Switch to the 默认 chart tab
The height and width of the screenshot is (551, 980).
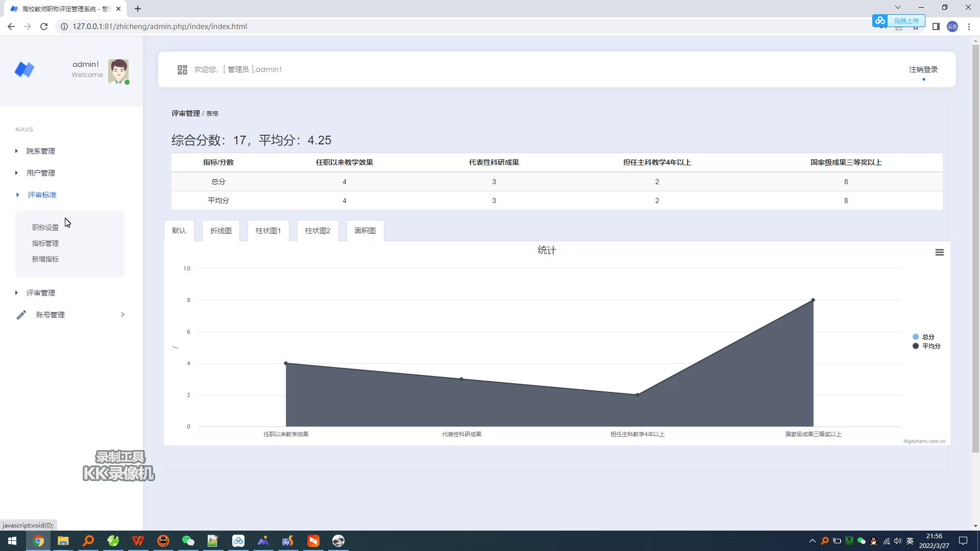click(x=179, y=231)
